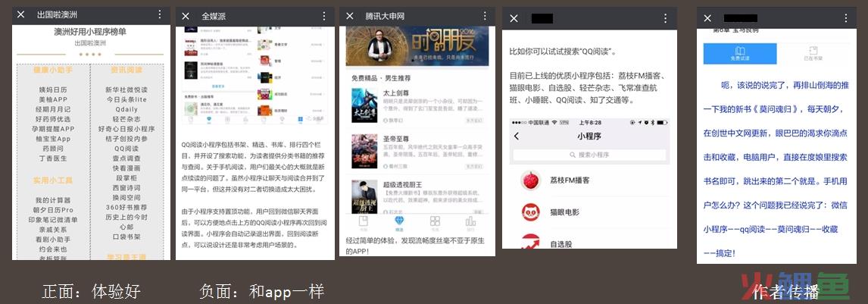Tap the 时间的朋友 2016 banner

point(417,46)
